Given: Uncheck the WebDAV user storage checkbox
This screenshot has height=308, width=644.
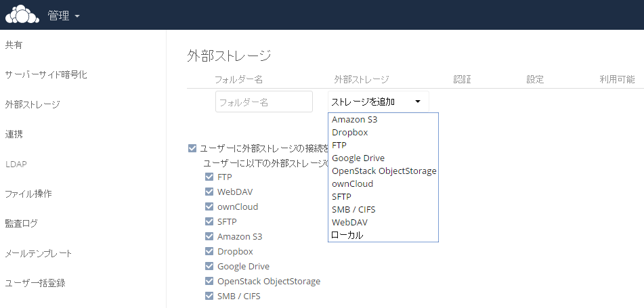Looking at the screenshot, I should 209,192.
